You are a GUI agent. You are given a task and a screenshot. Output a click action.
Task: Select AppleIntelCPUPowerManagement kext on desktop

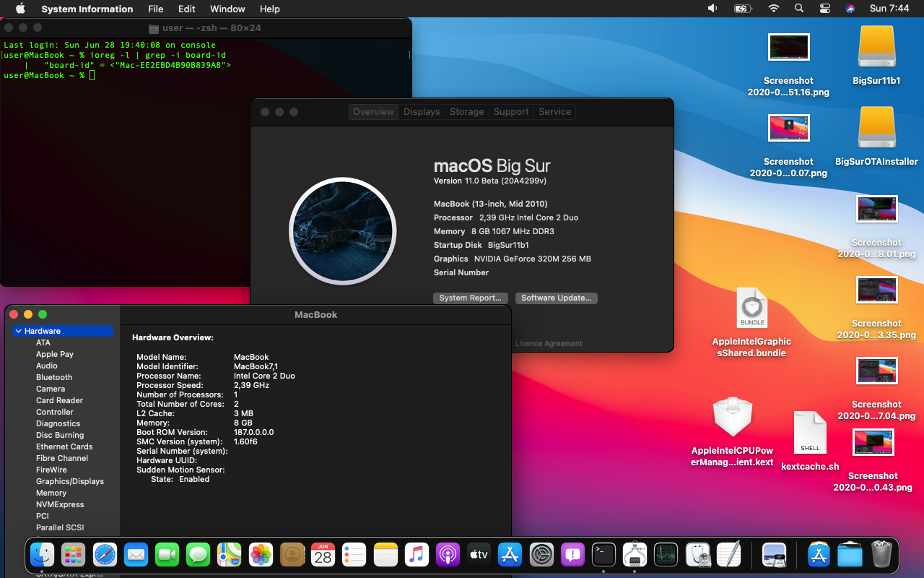732,431
